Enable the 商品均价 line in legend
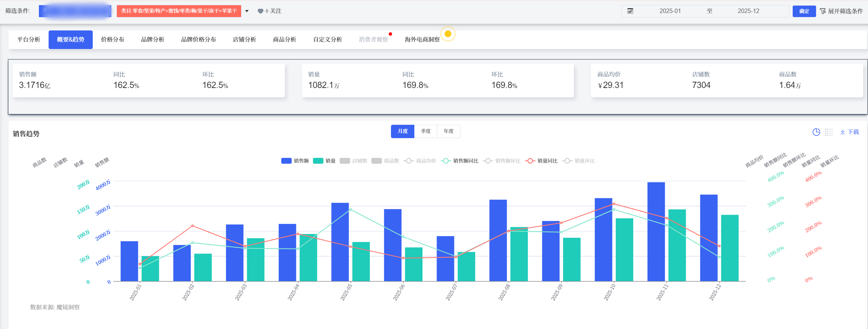 point(420,161)
